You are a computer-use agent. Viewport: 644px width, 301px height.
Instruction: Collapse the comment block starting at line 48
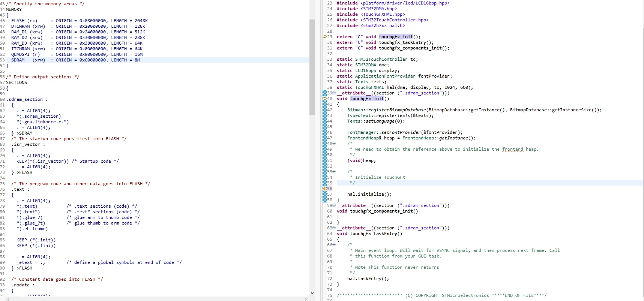click(334, 144)
